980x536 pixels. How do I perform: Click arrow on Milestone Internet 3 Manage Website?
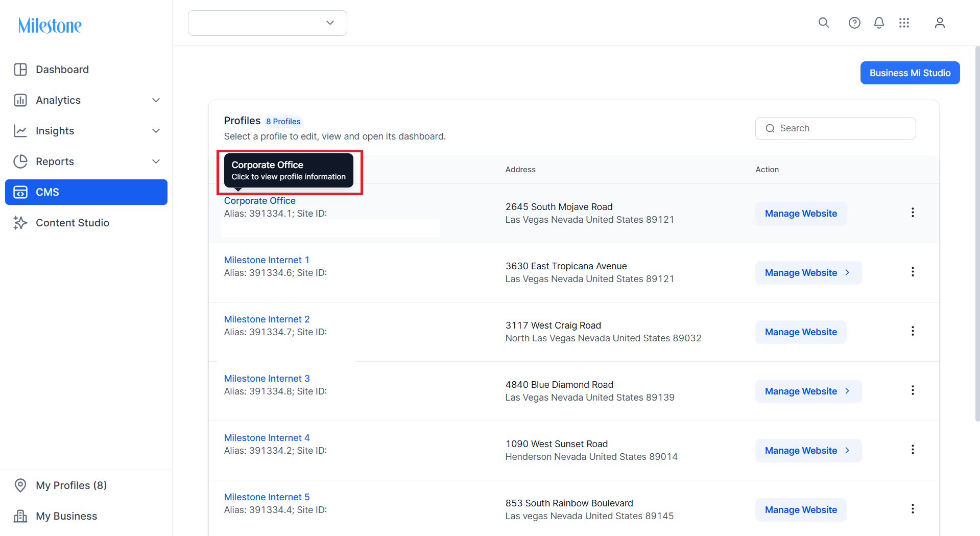[x=847, y=391]
